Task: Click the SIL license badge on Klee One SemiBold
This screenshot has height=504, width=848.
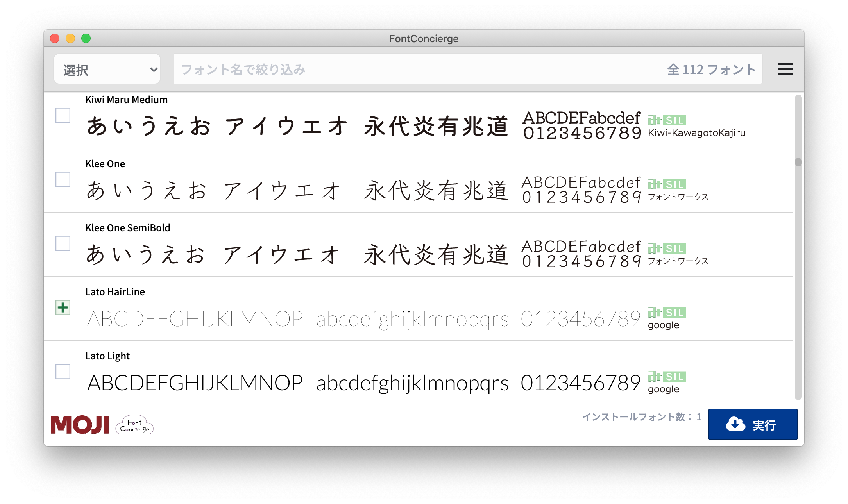Action: click(674, 248)
